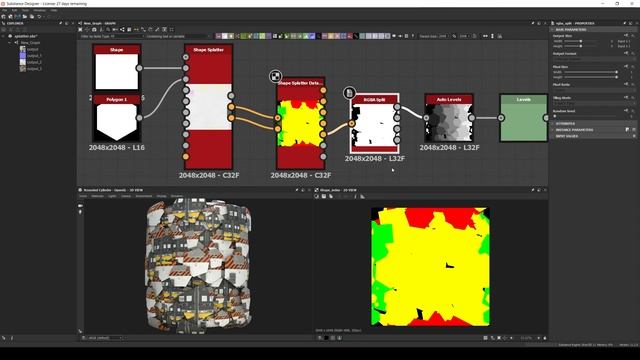Open the Camera menu in 3D view

pos(126,196)
